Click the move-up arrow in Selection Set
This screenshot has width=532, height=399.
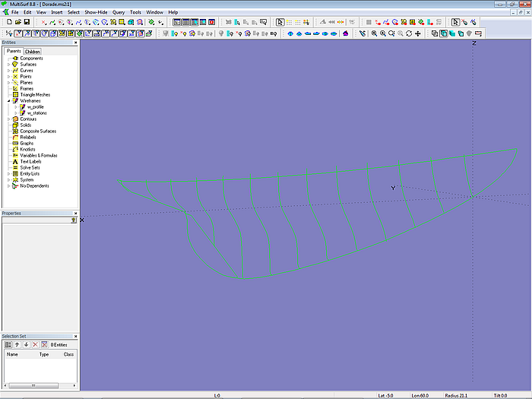tap(17, 344)
